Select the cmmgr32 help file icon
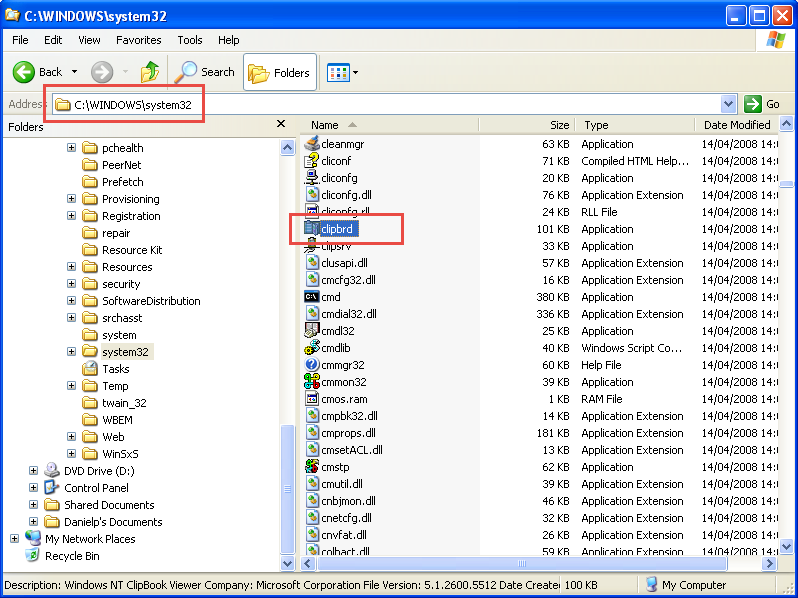Screen dimensions: 798x598 click(311, 365)
